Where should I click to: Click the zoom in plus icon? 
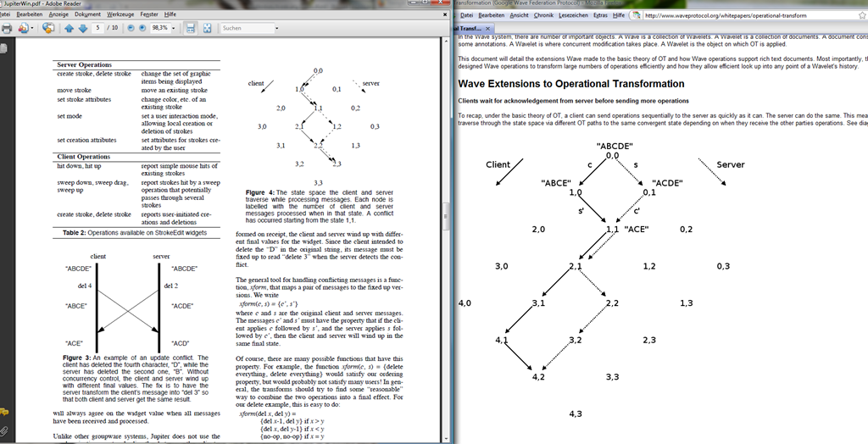pos(142,28)
